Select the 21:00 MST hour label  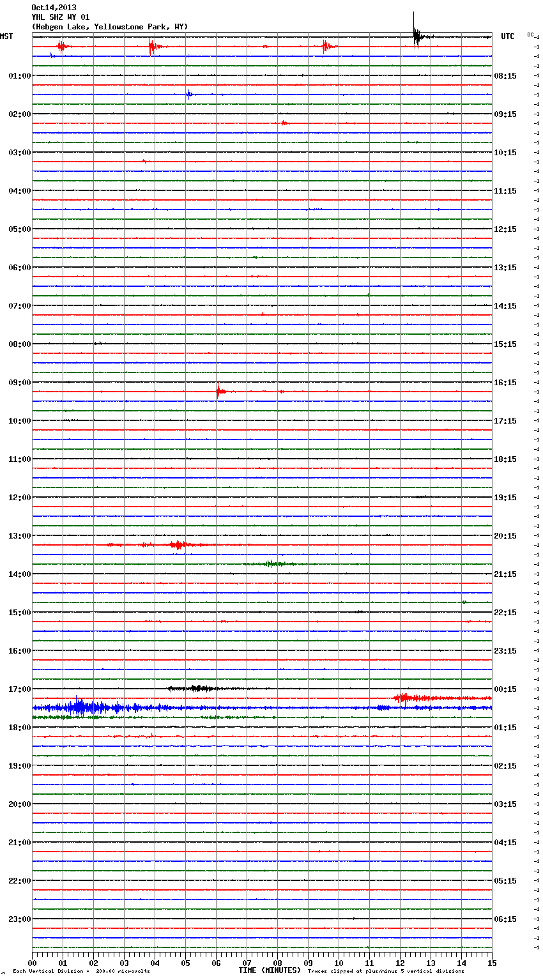pos(20,842)
